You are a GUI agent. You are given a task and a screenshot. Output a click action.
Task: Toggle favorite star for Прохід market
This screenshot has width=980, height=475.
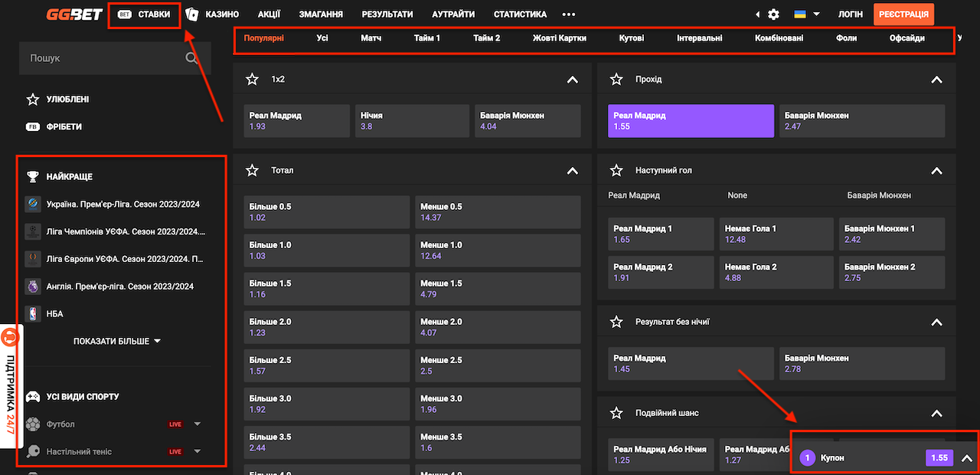coord(616,80)
